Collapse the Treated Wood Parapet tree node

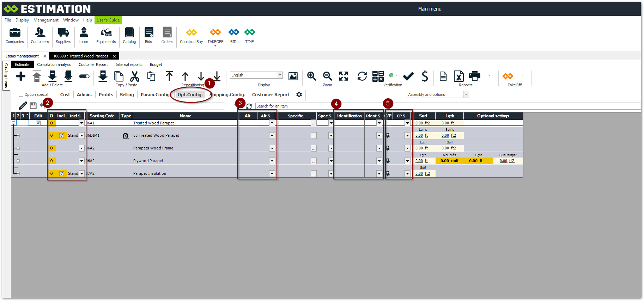[13, 123]
